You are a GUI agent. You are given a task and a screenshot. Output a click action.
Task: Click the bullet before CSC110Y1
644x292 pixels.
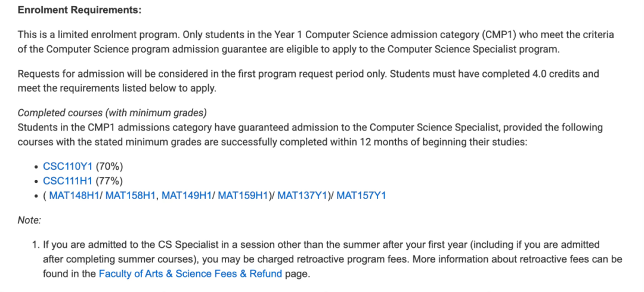(x=37, y=167)
